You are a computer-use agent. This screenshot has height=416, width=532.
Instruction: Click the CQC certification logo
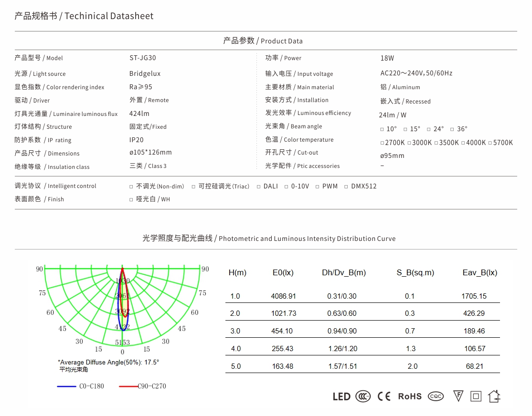(x=436, y=396)
